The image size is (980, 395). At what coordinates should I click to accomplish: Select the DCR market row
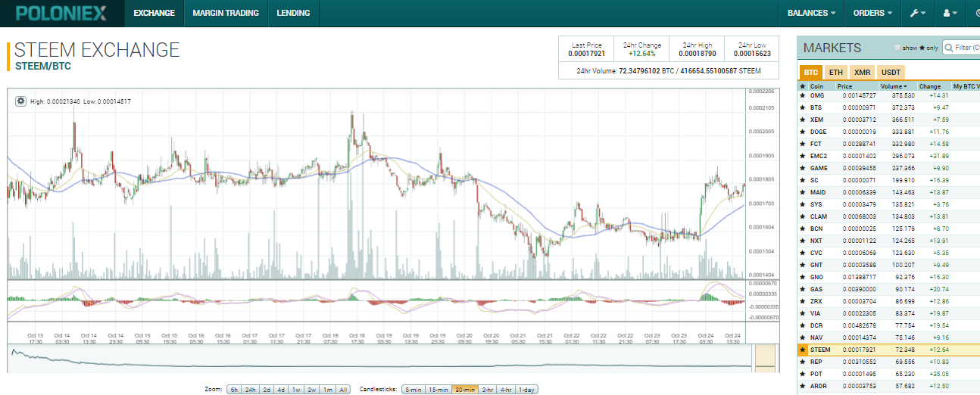pos(888,325)
